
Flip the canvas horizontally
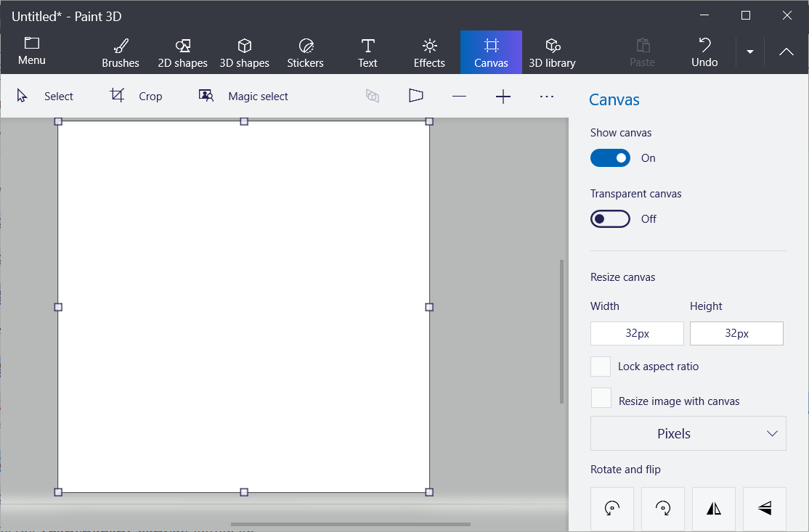click(x=713, y=509)
